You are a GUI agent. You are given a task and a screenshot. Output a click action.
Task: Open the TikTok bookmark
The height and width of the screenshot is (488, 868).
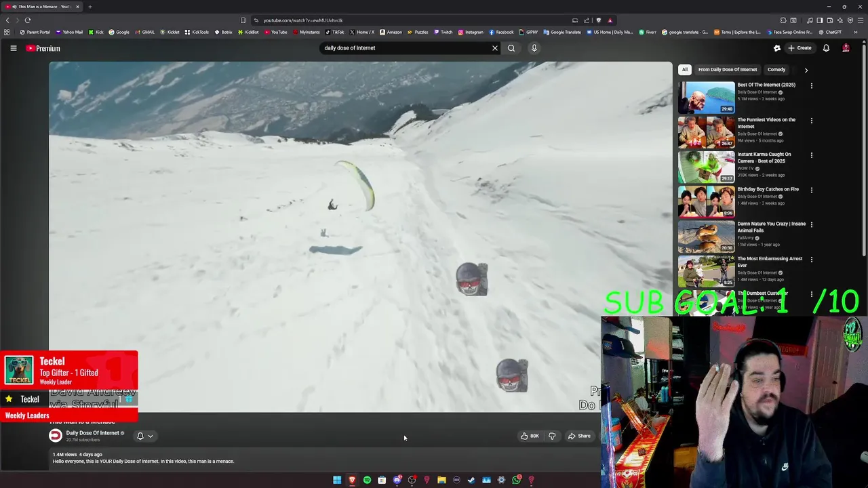click(334, 32)
